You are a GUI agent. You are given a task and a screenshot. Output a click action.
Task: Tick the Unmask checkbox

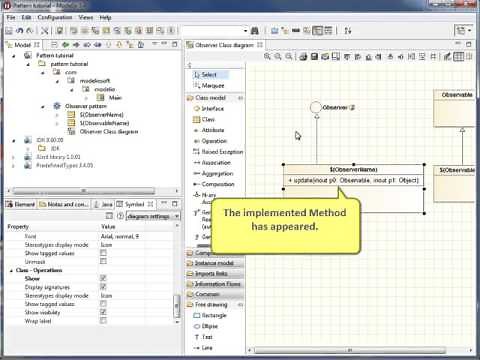point(103,261)
